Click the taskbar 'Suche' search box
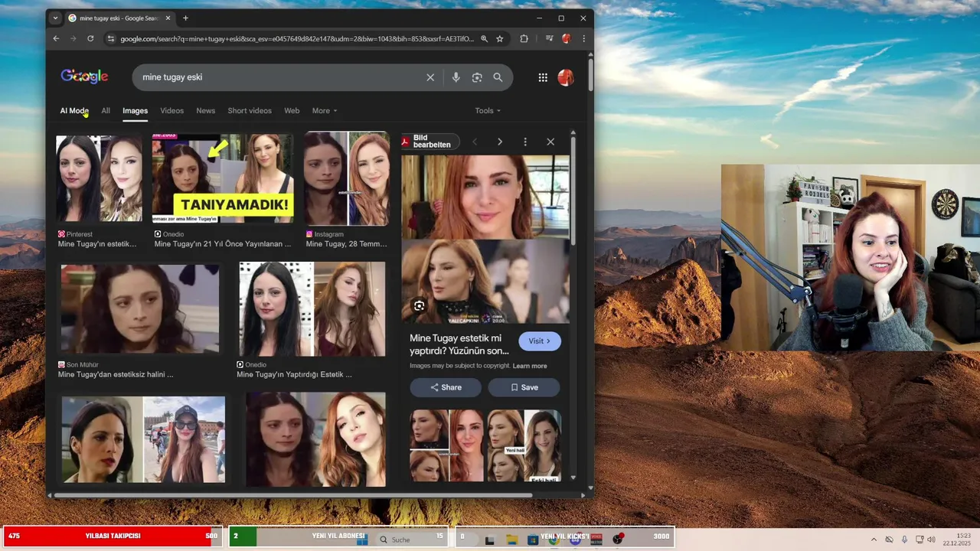The width and height of the screenshot is (980, 551). 413,540
